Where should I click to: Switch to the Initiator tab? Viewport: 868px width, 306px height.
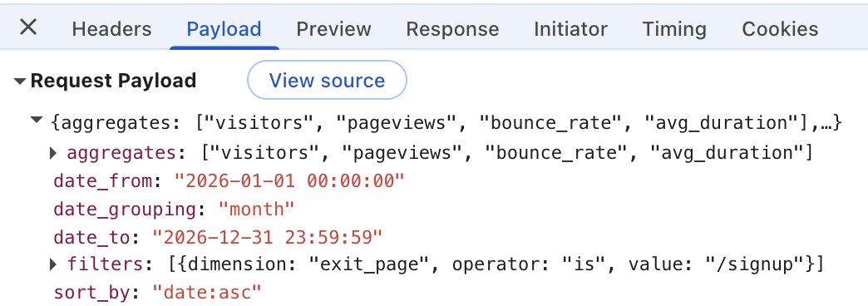point(570,29)
